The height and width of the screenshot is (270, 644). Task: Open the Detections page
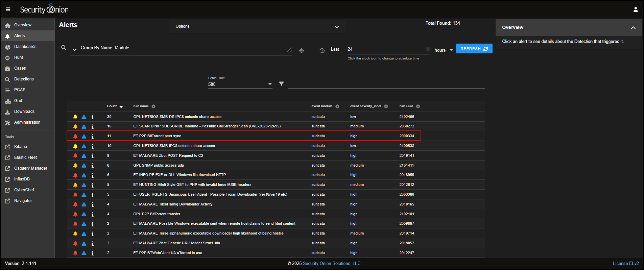pos(24,79)
